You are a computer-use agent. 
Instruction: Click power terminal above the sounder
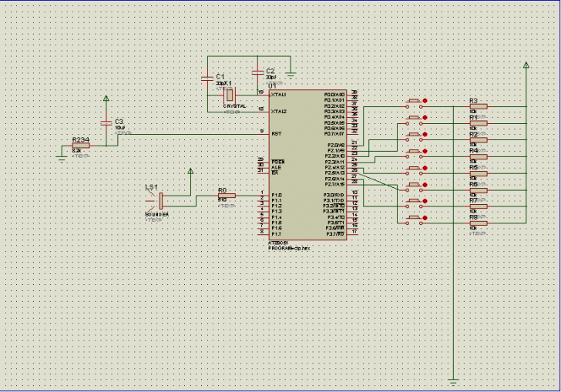[190, 171]
